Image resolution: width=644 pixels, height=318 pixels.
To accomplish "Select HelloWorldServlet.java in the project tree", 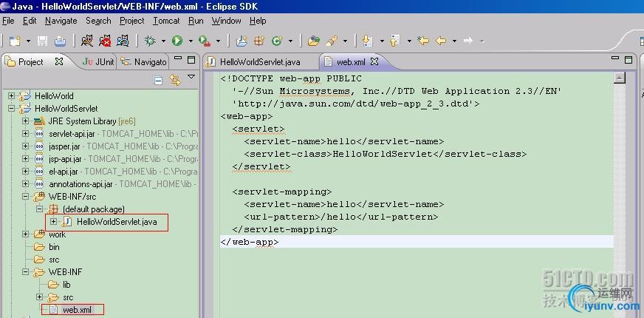I will (x=117, y=222).
